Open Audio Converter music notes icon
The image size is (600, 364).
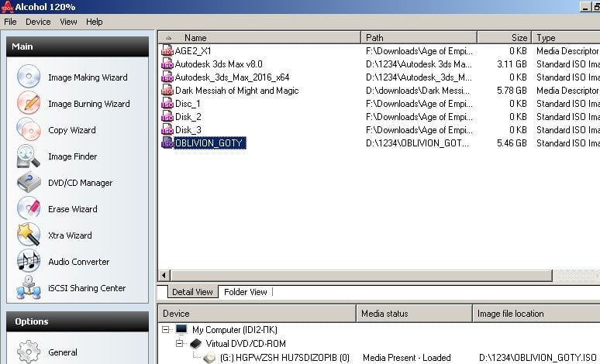click(x=29, y=261)
